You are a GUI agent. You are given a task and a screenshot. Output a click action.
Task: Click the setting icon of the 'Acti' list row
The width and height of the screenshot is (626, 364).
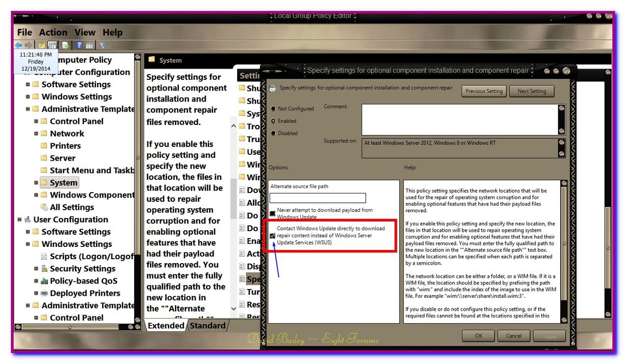click(x=242, y=253)
